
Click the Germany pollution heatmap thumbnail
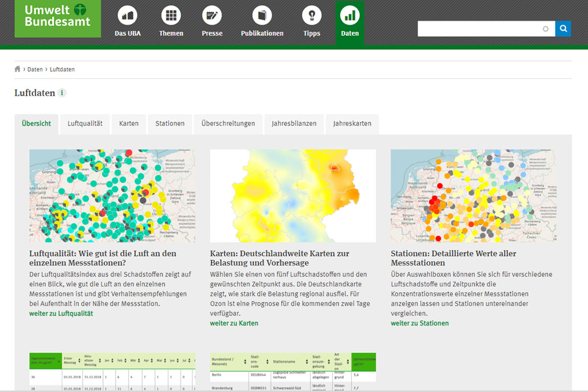coord(293,196)
